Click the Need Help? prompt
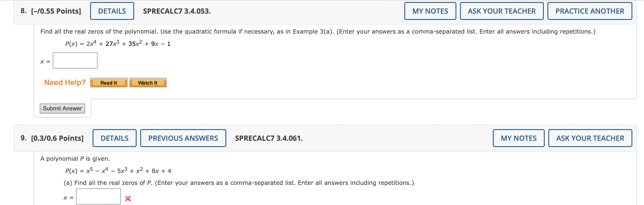The width and height of the screenshot is (644, 205). [65, 82]
